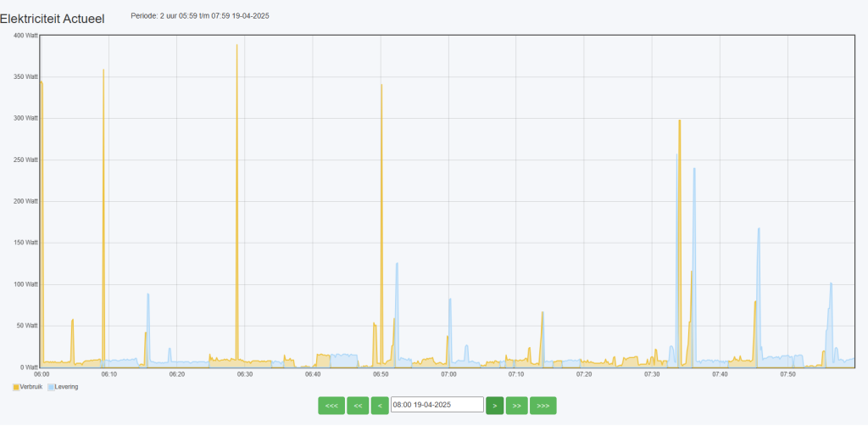
Task: Click the '<<<' far-back navigation button
Action: 331,406
